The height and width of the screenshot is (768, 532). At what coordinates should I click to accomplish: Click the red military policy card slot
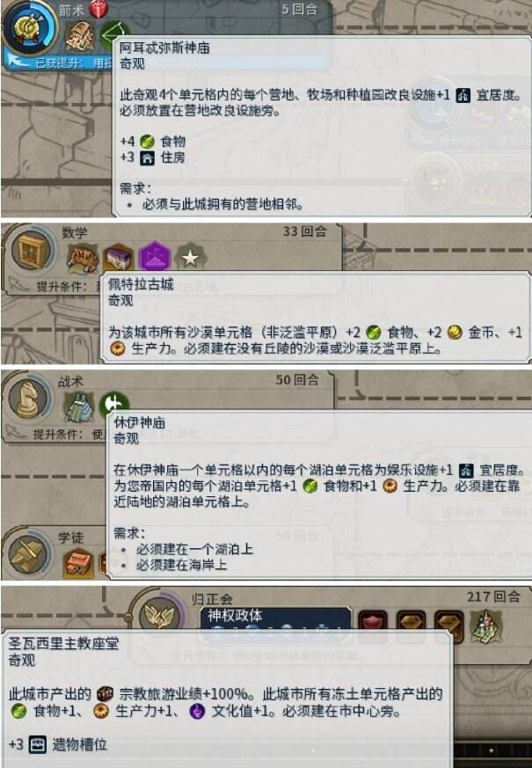[x=373, y=625]
